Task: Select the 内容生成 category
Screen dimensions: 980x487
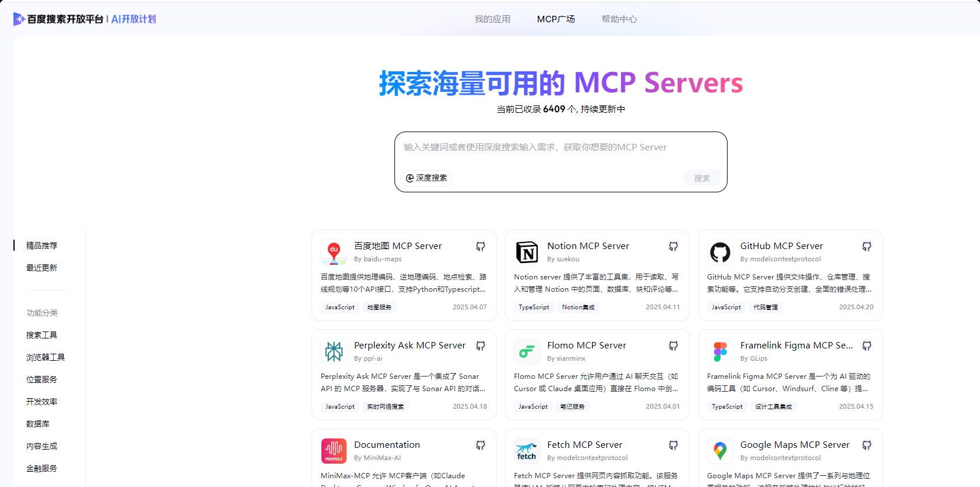Action: click(x=41, y=446)
